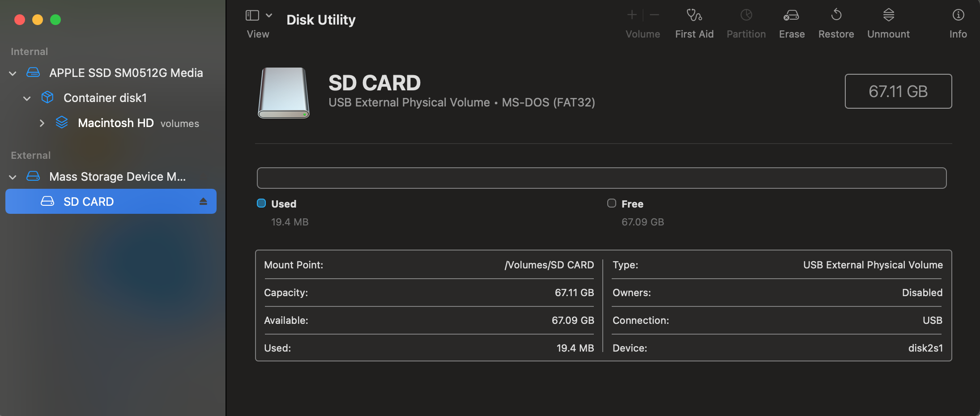Viewport: 980px width, 416px height.
Task: Click the add volume plus icon
Action: coord(632,15)
